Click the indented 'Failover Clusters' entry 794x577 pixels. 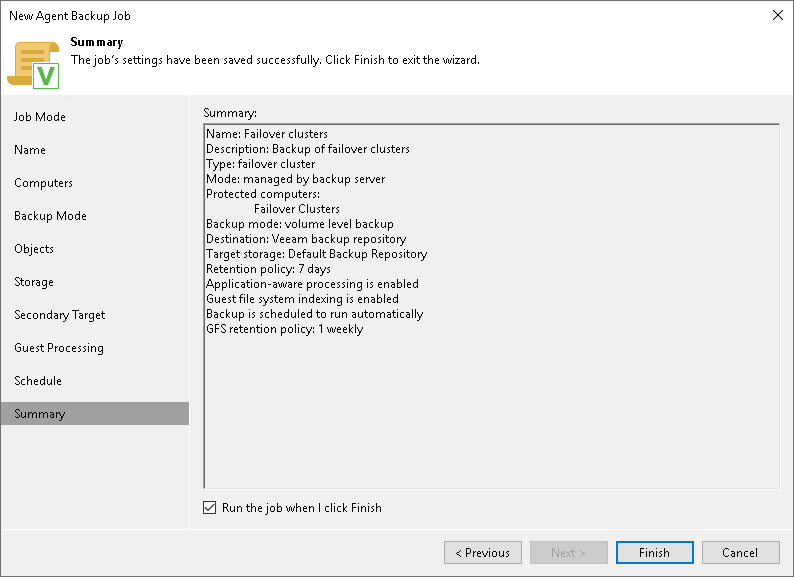pyautogui.click(x=297, y=209)
